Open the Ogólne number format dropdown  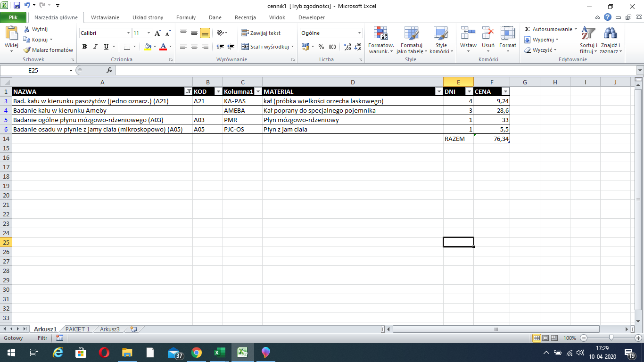(x=360, y=33)
